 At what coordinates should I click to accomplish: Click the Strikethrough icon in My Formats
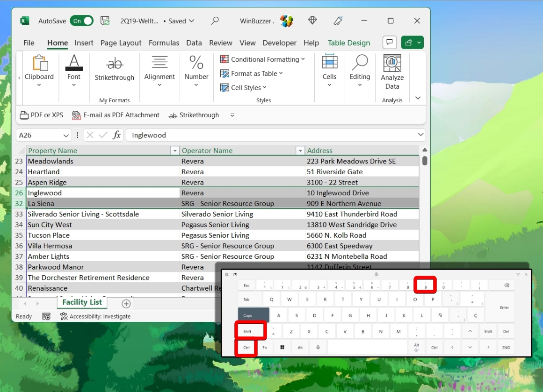pyautogui.click(x=114, y=64)
